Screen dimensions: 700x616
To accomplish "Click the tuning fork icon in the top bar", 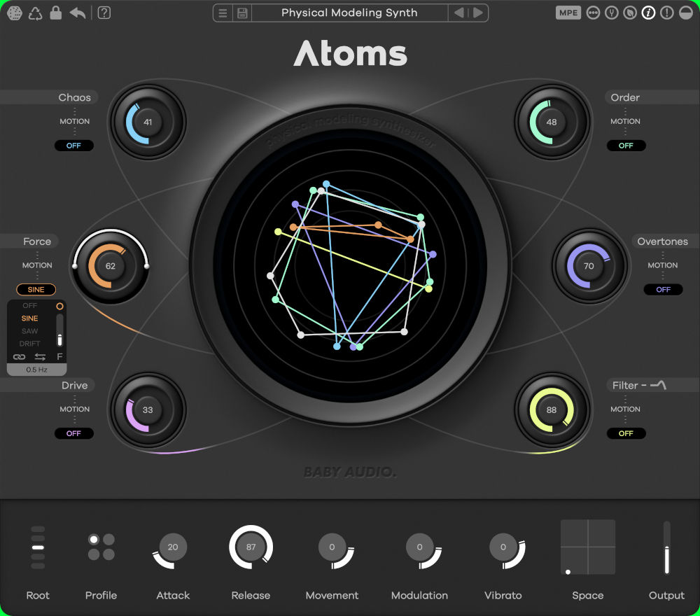I will click(x=611, y=12).
